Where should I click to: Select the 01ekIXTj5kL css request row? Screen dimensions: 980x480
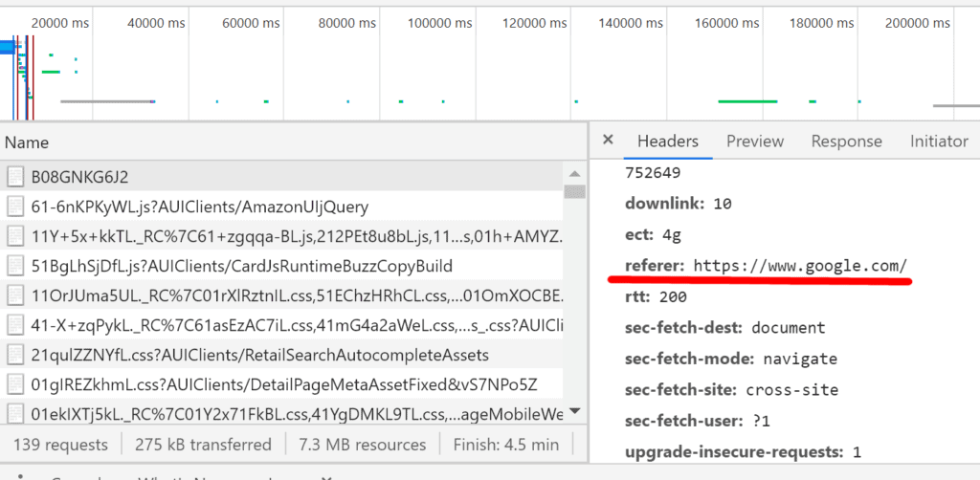(x=287, y=414)
